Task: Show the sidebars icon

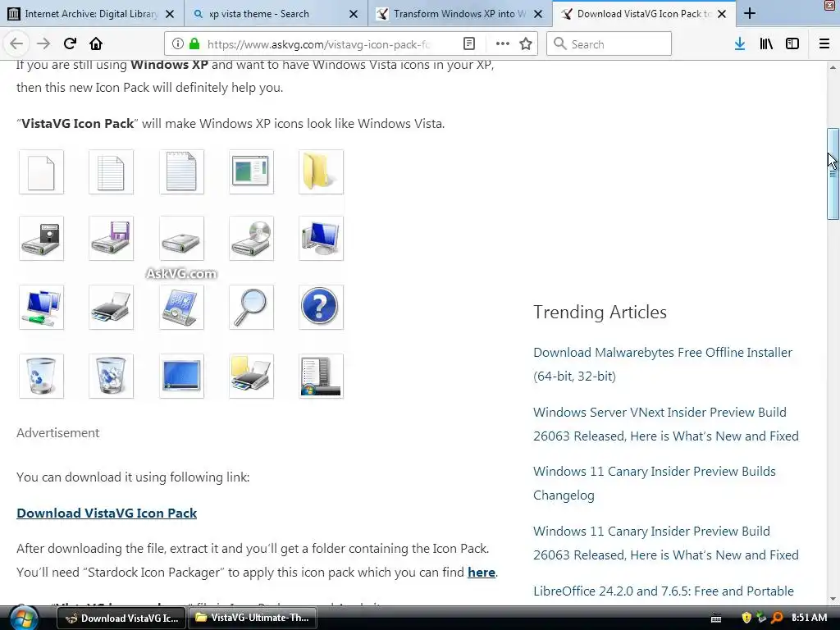Action: 792,44
